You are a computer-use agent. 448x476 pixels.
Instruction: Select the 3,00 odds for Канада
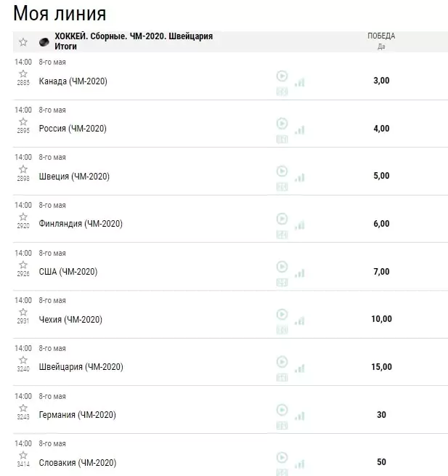coord(381,81)
